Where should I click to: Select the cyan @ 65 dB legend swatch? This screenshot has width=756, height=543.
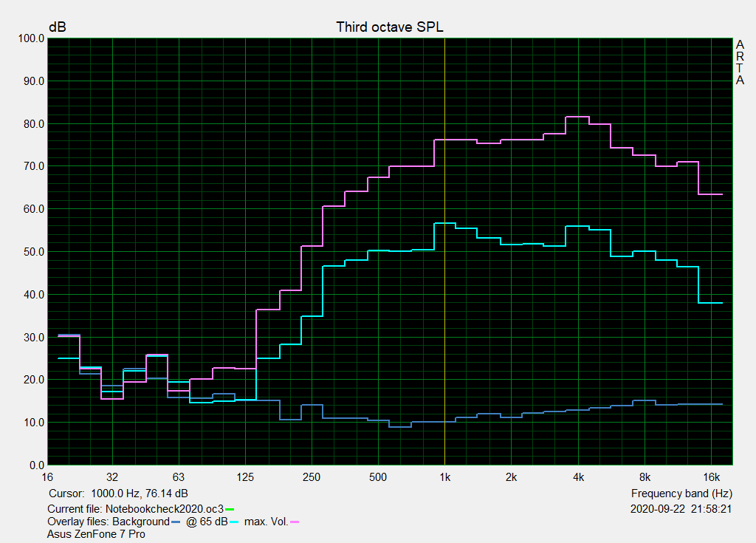tap(236, 522)
